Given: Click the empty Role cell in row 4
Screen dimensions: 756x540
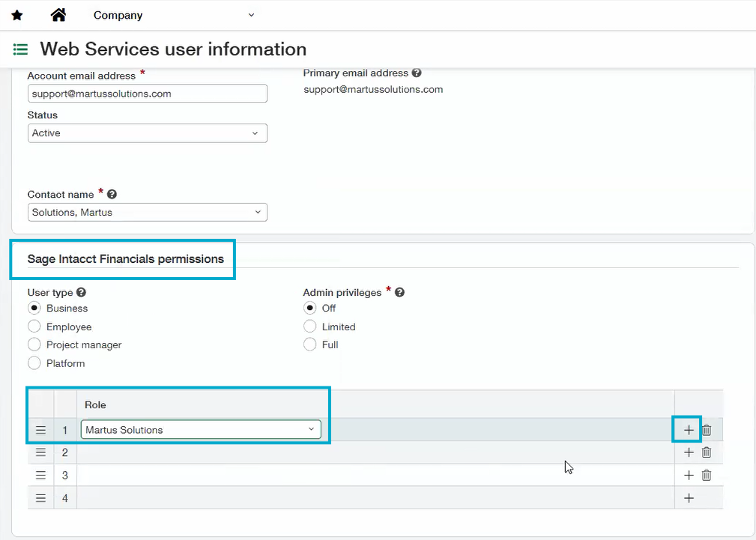Looking at the screenshot, I should 375,498.
